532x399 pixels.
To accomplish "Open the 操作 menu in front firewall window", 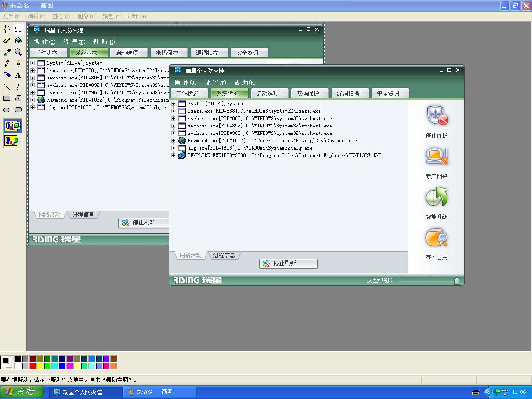I will click(x=186, y=83).
